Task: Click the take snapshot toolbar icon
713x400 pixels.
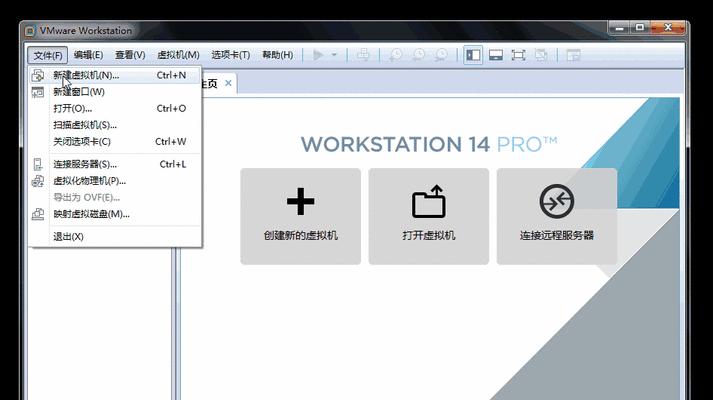Action: (x=396, y=55)
